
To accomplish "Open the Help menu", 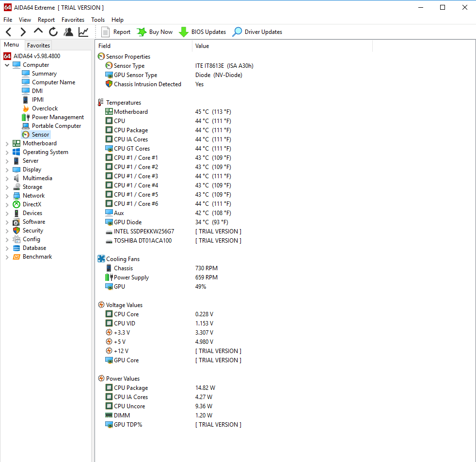I will [117, 20].
